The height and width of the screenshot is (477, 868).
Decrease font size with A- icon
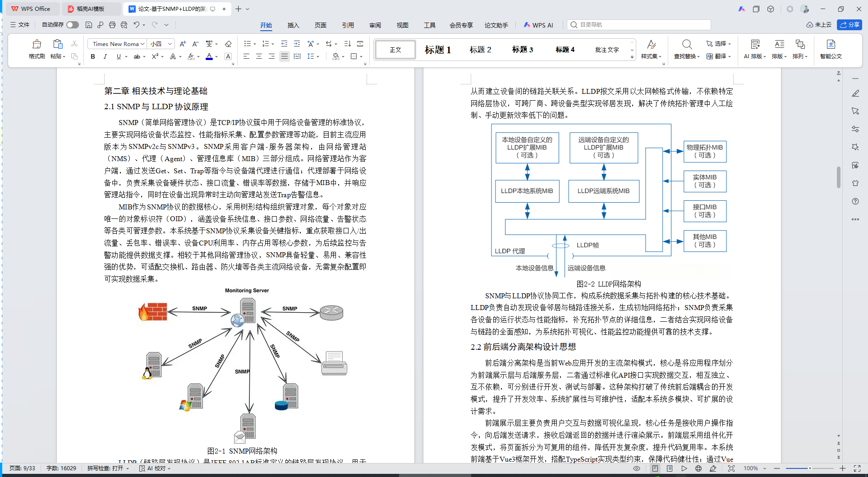pyautogui.click(x=195, y=44)
